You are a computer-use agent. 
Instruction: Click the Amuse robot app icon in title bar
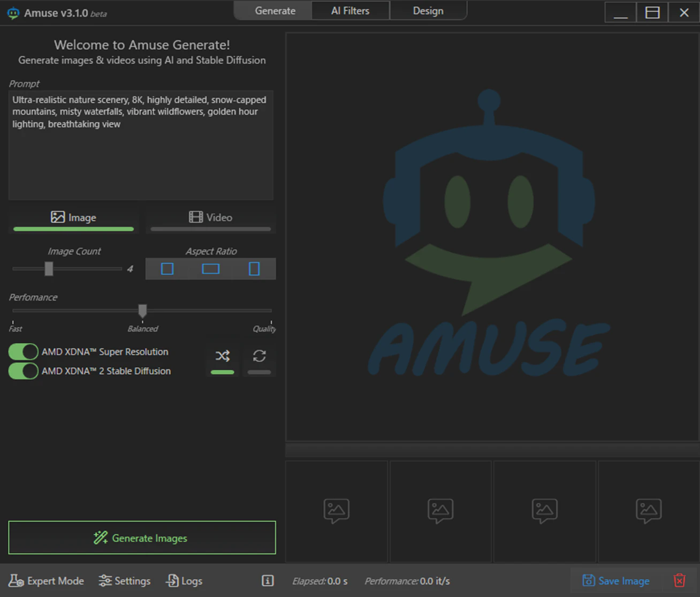tap(13, 13)
